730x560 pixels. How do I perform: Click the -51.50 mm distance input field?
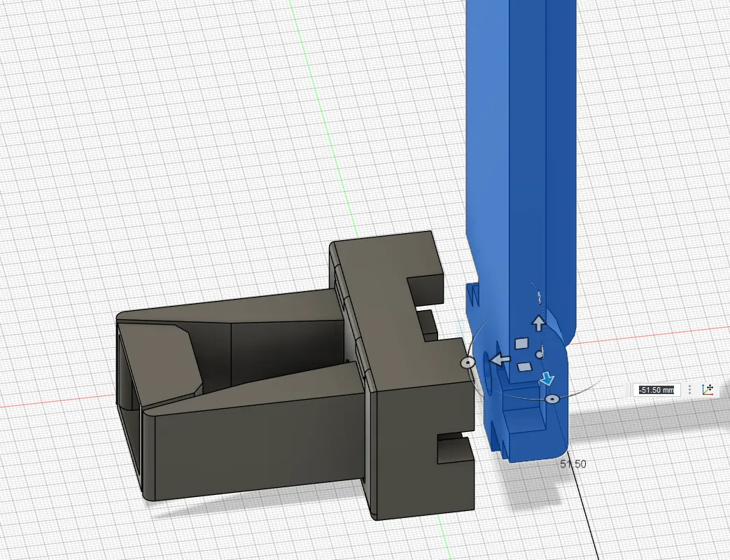tap(657, 390)
